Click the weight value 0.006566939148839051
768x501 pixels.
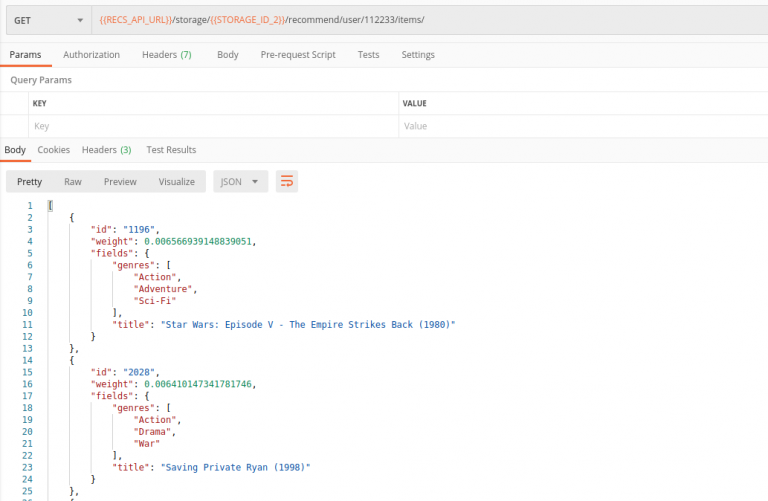coord(197,241)
